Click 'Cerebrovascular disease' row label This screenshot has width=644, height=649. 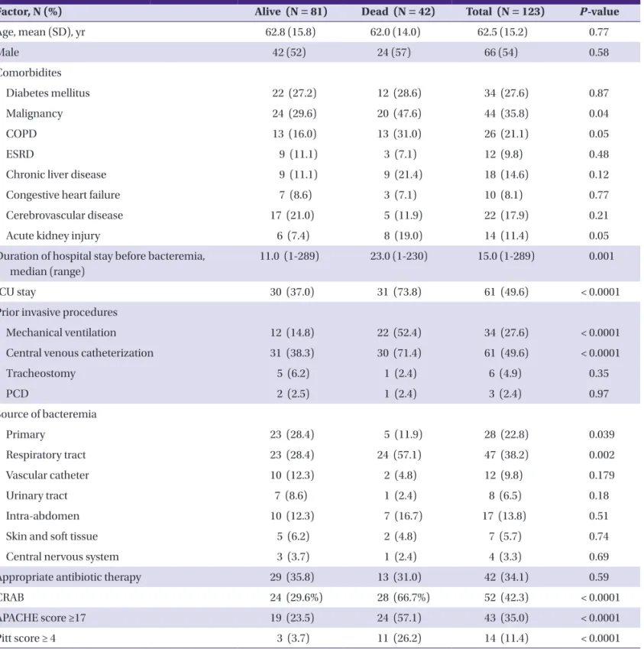coord(64,216)
